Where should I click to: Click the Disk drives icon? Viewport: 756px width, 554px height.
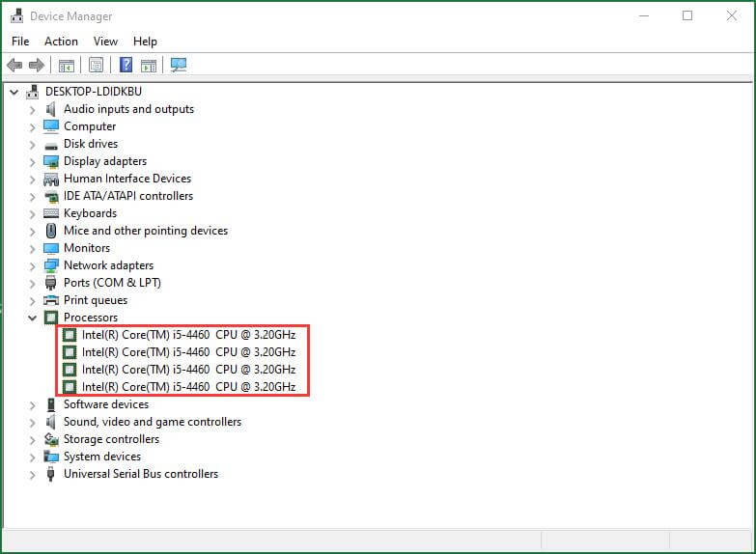pos(51,145)
